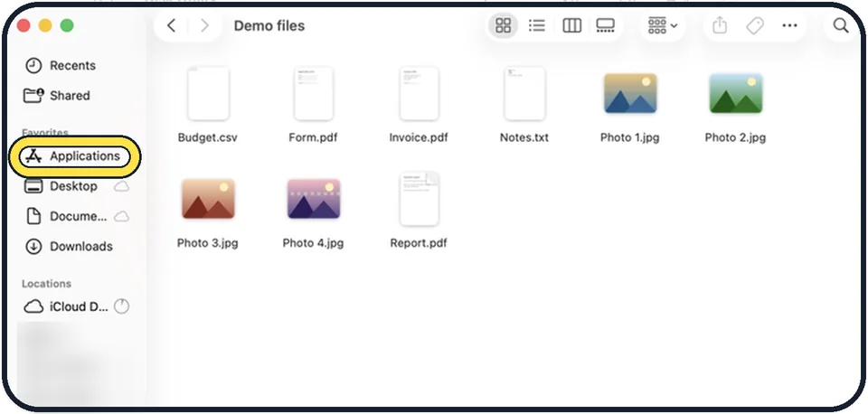The image size is (868, 414).
Task: Select the Invoice.pdf file icon
Action: 419,93
